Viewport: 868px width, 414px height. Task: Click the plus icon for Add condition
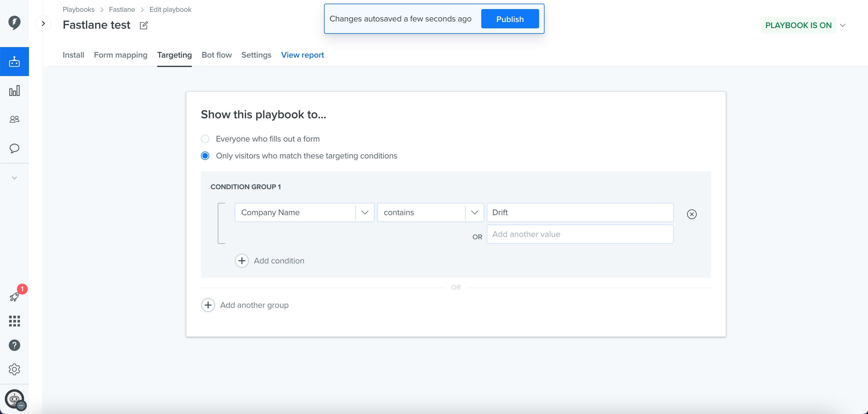[x=242, y=261]
